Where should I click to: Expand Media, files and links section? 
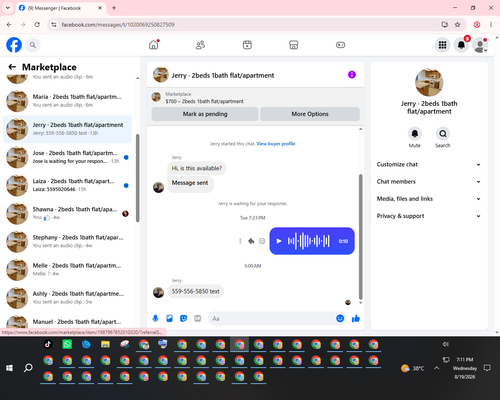(429, 199)
